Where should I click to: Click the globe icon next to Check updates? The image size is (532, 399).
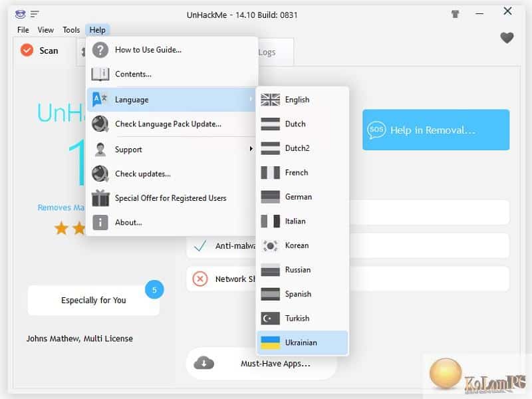tap(100, 174)
